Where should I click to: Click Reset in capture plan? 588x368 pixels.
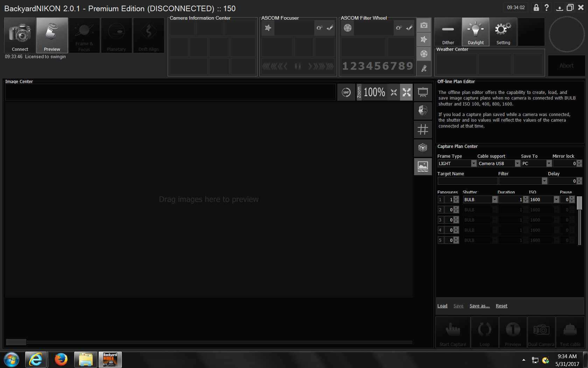(x=501, y=306)
